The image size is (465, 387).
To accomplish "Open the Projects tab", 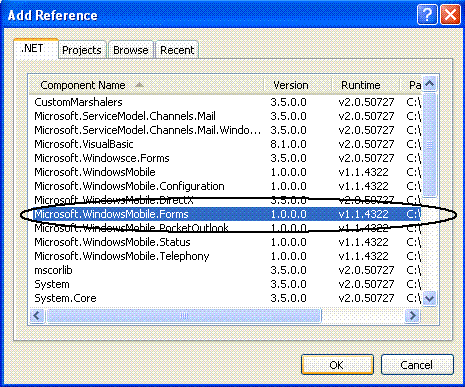I will pyautogui.click(x=82, y=50).
